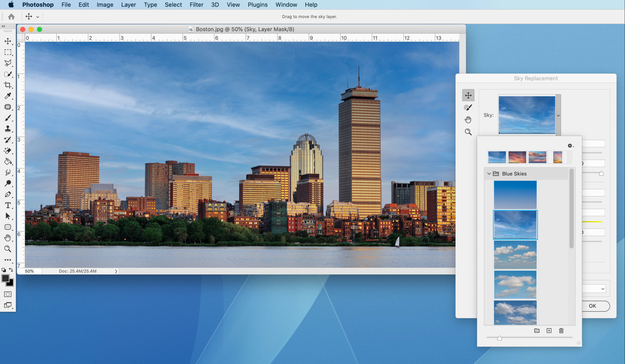625x364 pixels.
Task: Choose the scattered puffy clouds sky thumbnail
Action: [x=515, y=255]
